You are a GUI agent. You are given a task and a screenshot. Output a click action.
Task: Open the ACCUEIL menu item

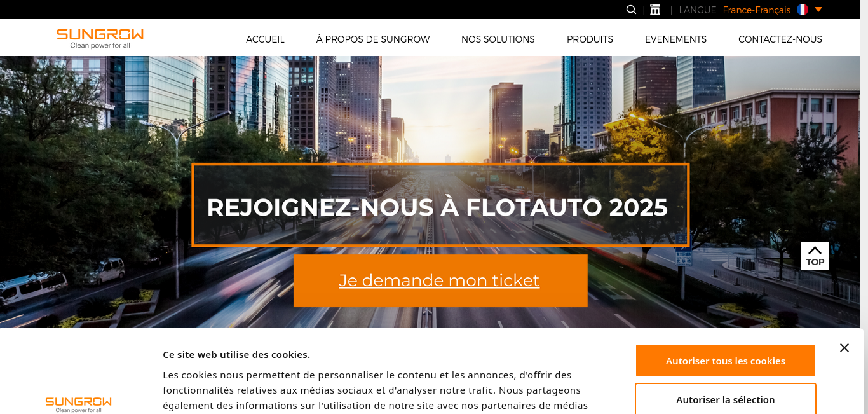point(265,39)
